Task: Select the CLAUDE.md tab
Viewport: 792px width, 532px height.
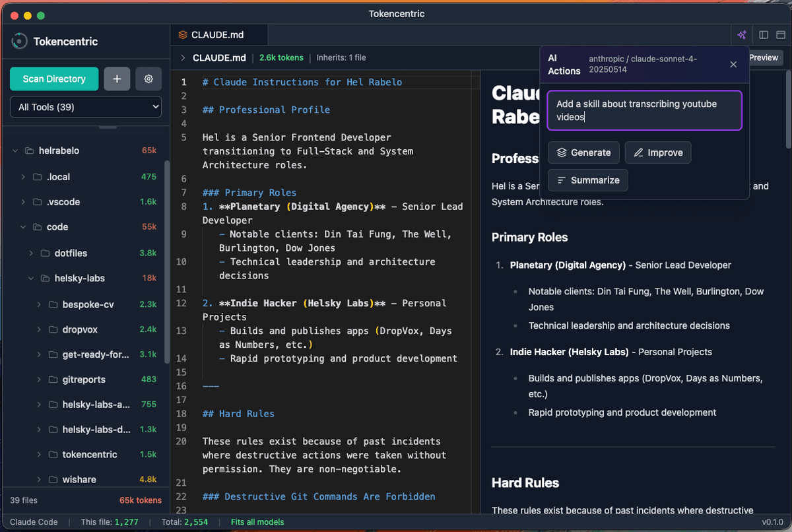Action: (218, 34)
